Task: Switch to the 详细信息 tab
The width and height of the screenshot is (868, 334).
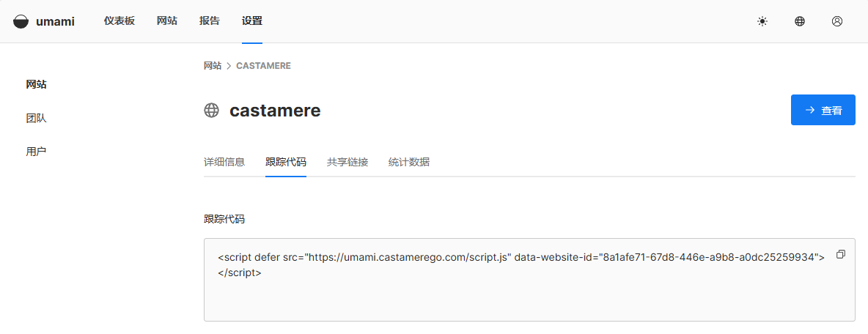Action: [224, 163]
